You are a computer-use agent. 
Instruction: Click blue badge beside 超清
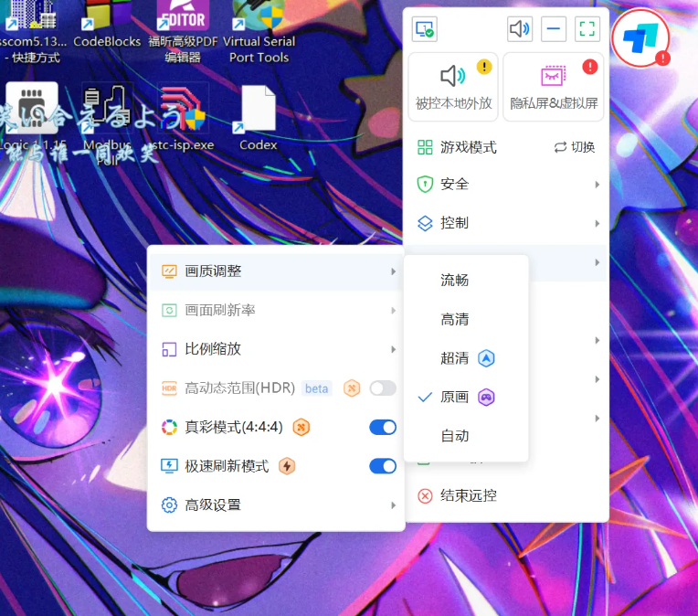(486, 358)
